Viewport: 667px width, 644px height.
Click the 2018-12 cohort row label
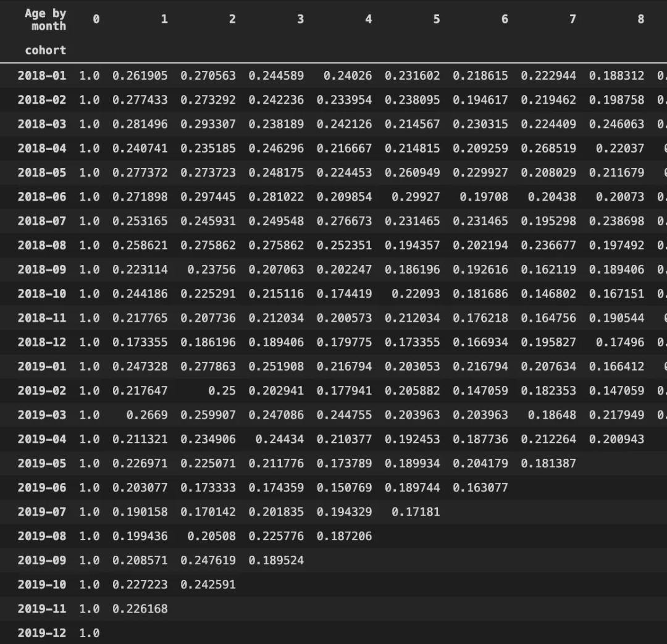coord(42,343)
